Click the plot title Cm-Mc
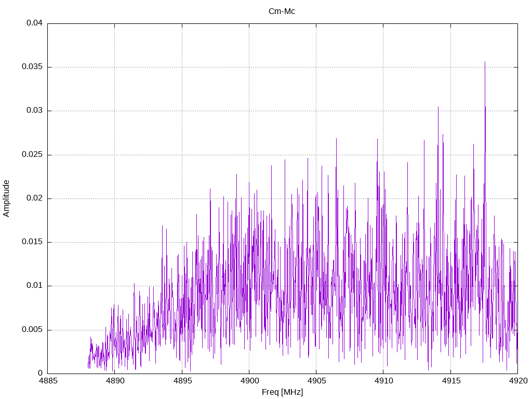Screen dimensions: 532x399 (x=282, y=11)
